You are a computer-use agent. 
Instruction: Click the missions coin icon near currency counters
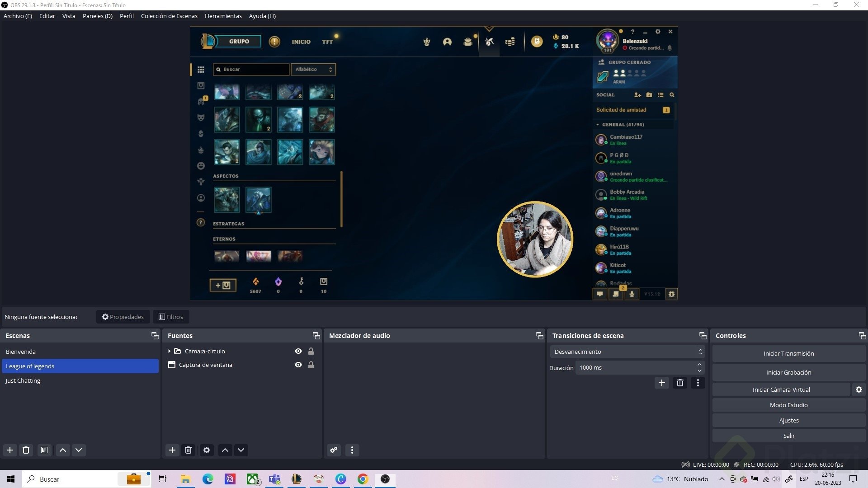pos(536,42)
